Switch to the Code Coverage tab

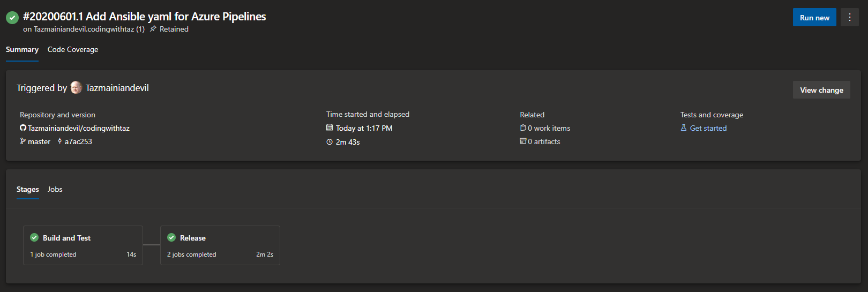(73, 49)
